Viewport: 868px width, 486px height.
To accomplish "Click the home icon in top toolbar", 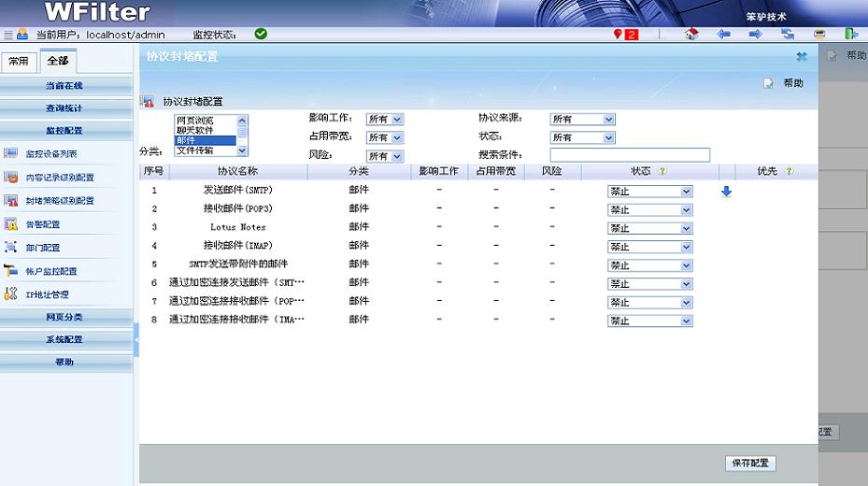I will (x=691, y=35).
